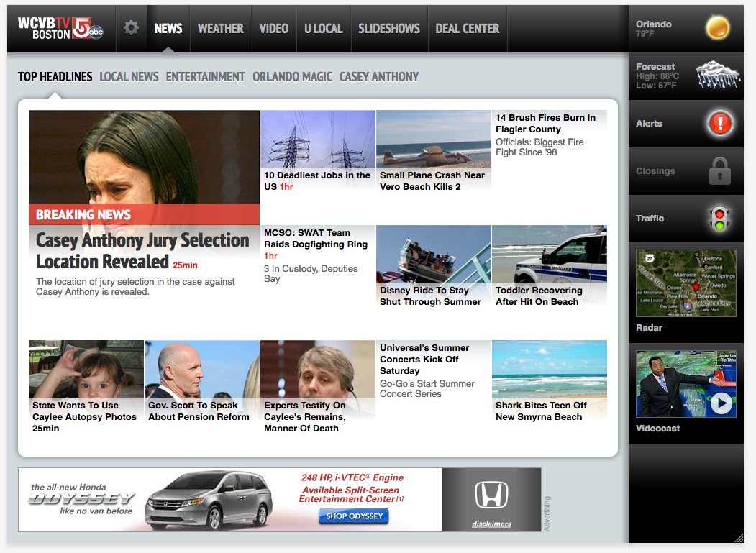Open the small plane crash photo

434,139
